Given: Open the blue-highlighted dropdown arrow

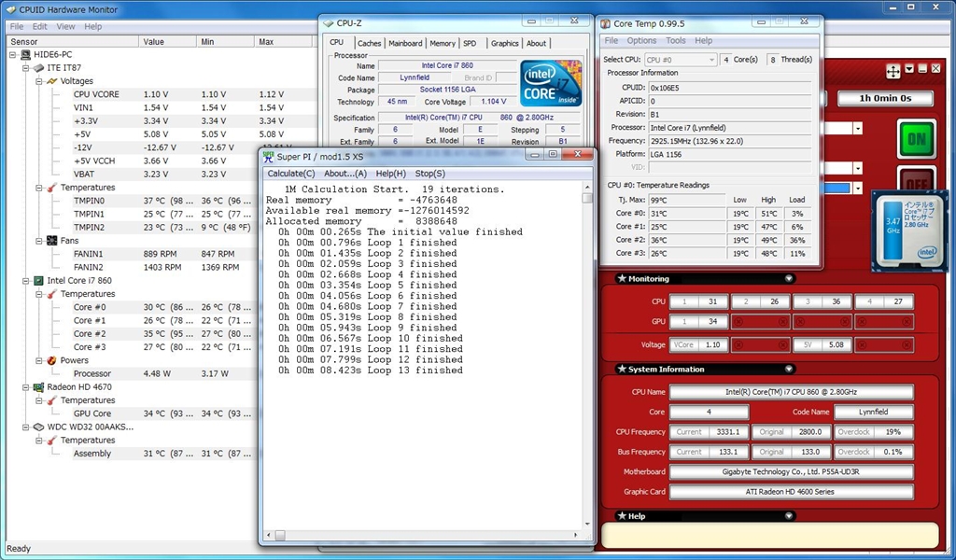Looking at the screenshot, I should point(858,189).
